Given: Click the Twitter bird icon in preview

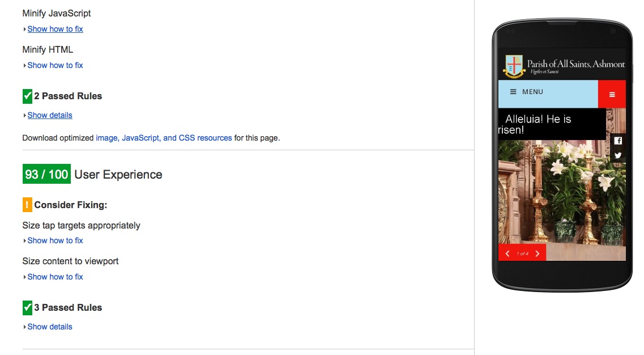Looking at the screenshot, I should (618, 155).
